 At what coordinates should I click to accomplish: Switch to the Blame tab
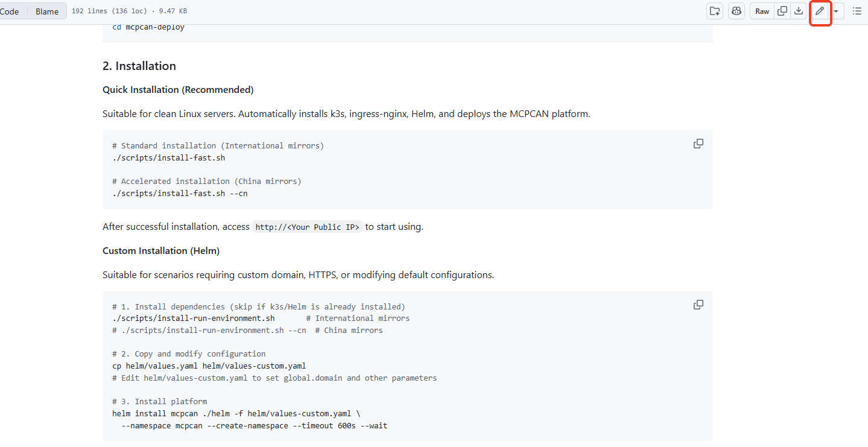pos(47,11)
